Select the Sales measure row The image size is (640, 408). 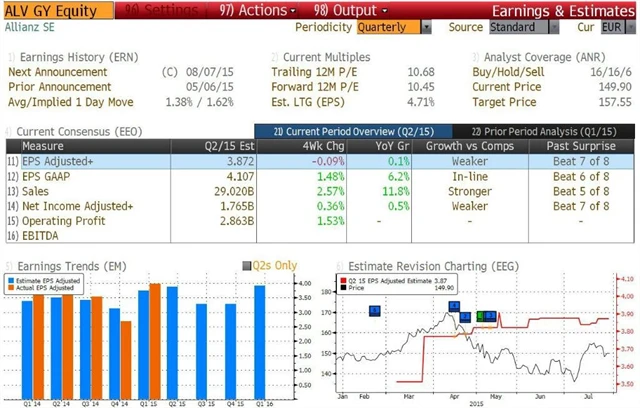[320, 191]
